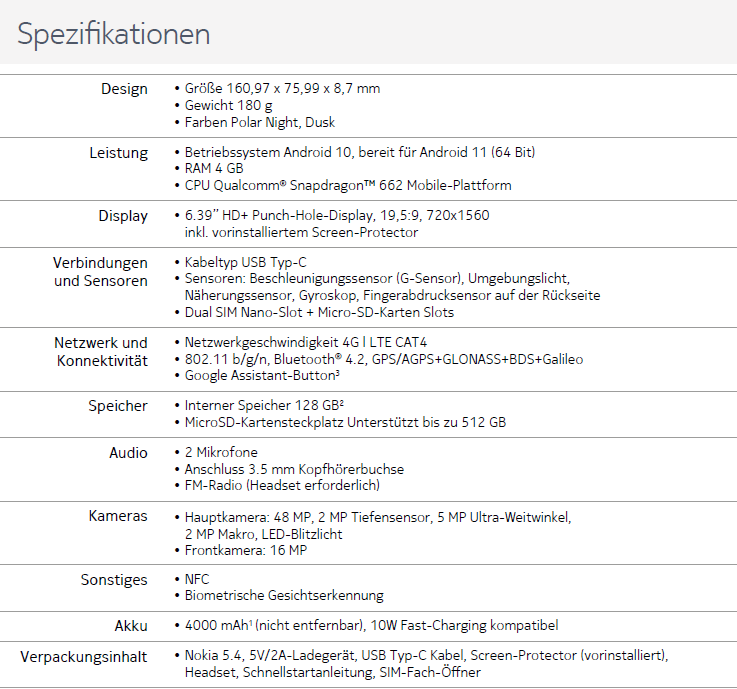Click the Verpackungsinhalt category label
This screenshot has height=689, width=737.
84,657
